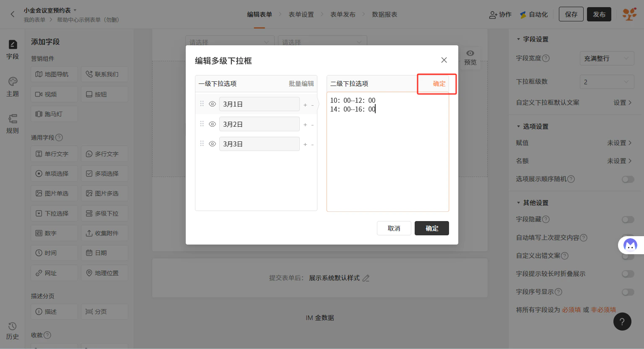Switch to the 表单设置 tab
Viewport: 644px width, 349px height.
301,14
